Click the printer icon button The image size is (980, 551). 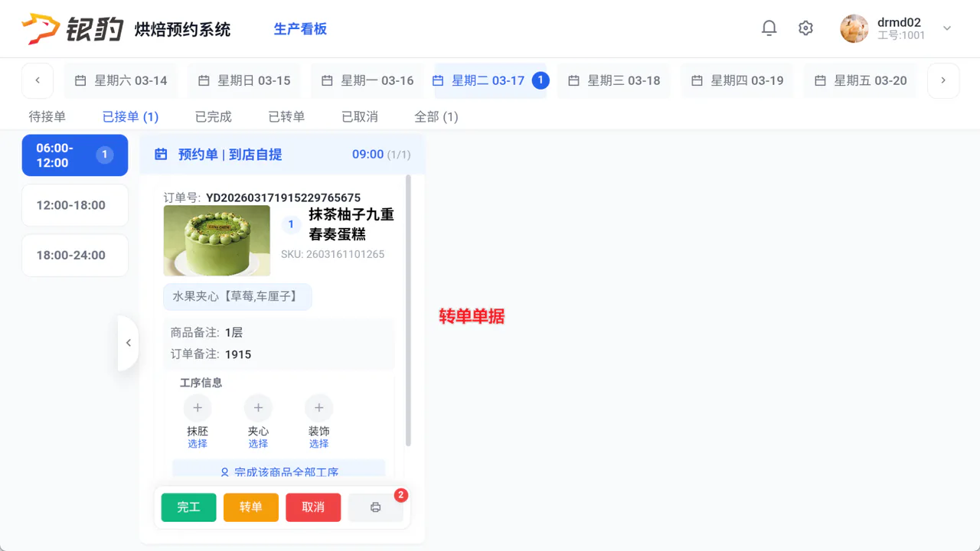(375, 507)
